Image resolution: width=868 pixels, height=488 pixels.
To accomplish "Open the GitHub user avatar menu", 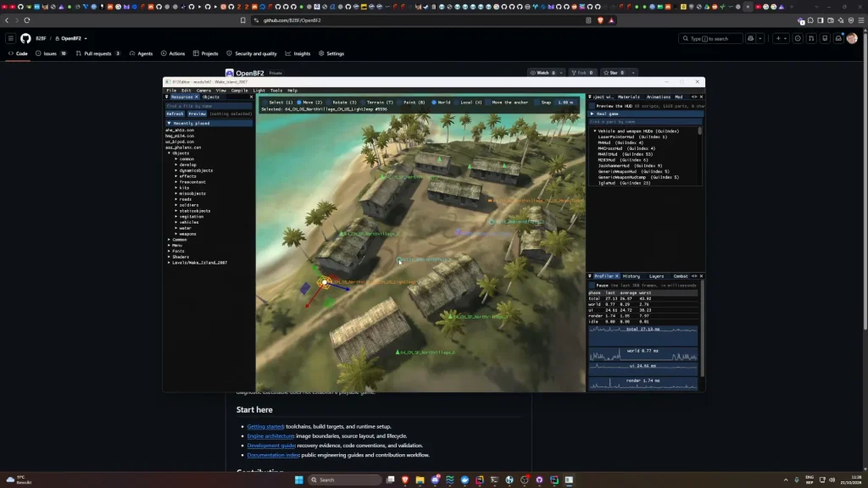I will pyautogui.click(x=852, y=38).
